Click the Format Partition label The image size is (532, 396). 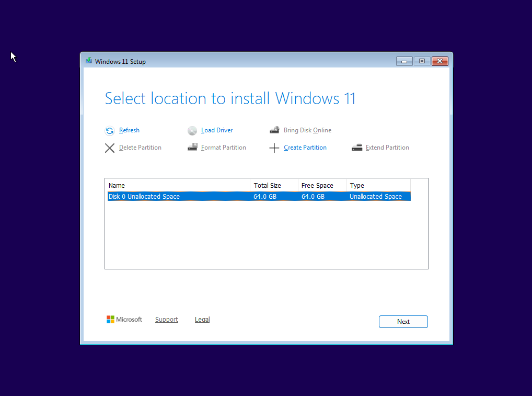click(224, 148)
